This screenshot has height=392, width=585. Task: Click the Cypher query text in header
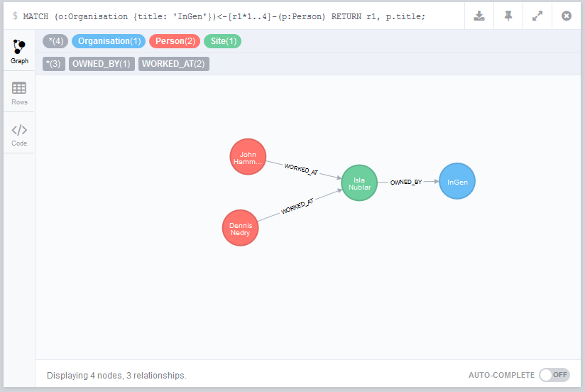point(224,16)
